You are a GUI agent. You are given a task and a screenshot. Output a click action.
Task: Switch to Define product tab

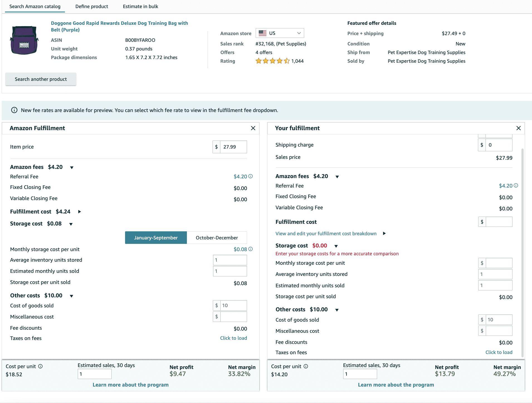[92, 6]
